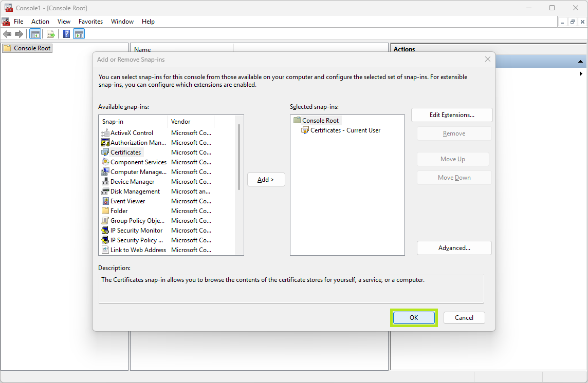This screenshot has width=588, height=383.
Task: Select Disk Management snap-in icon
Action: pyautogui.click(x=105, y=191)
